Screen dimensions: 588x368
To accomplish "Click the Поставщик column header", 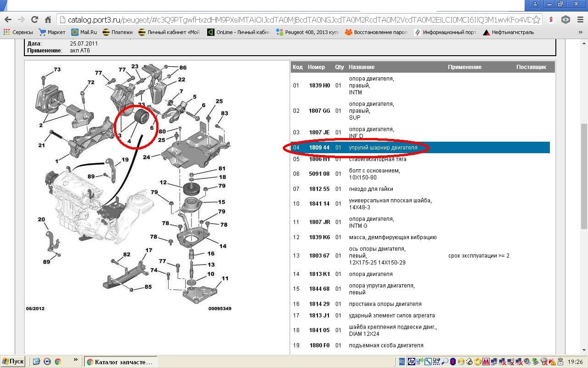I will pos(531,67).
